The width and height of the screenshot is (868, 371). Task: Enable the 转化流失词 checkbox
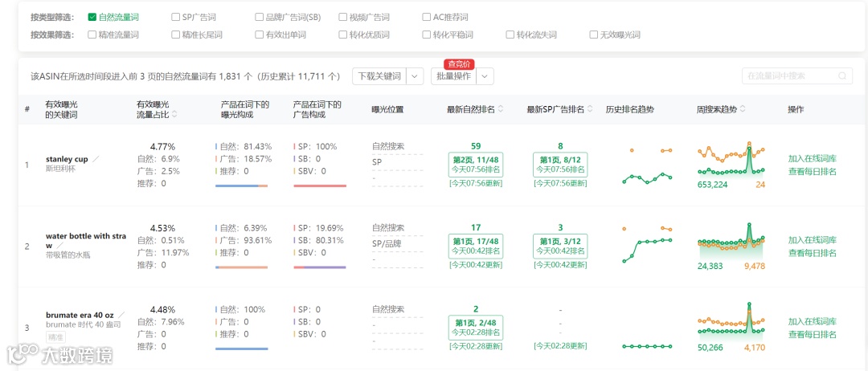(x=510, y=35)
